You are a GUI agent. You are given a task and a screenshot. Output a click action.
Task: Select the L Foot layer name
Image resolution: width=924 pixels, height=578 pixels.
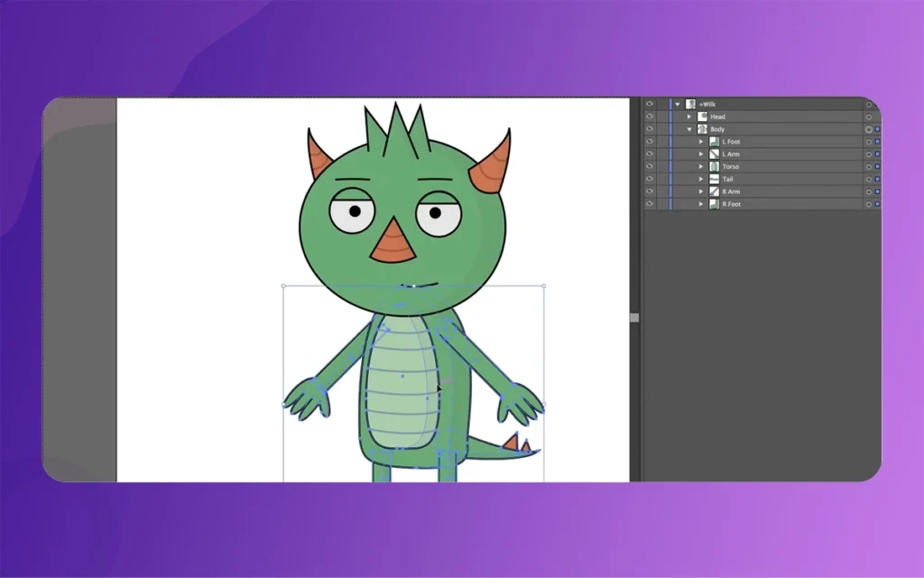(x=731, y=142)
